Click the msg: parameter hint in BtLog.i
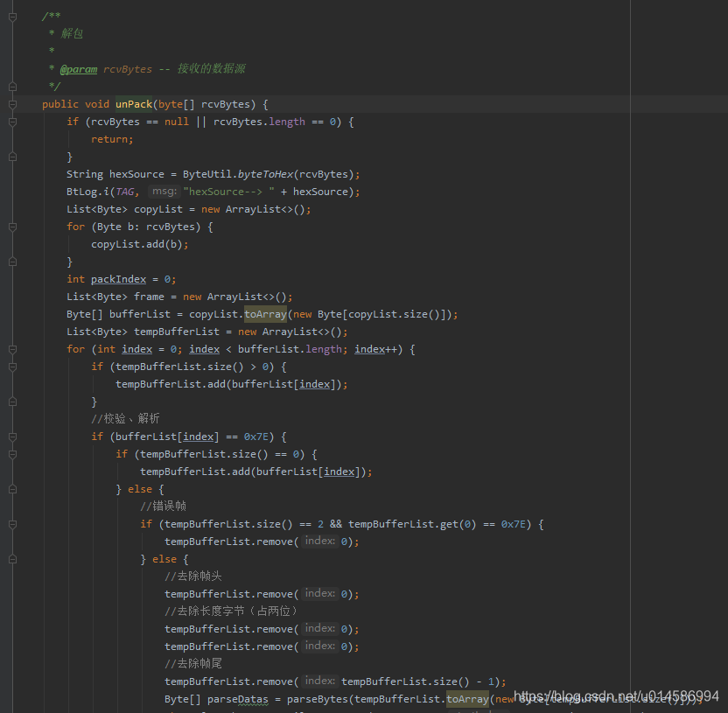 (x=164, y=192)
